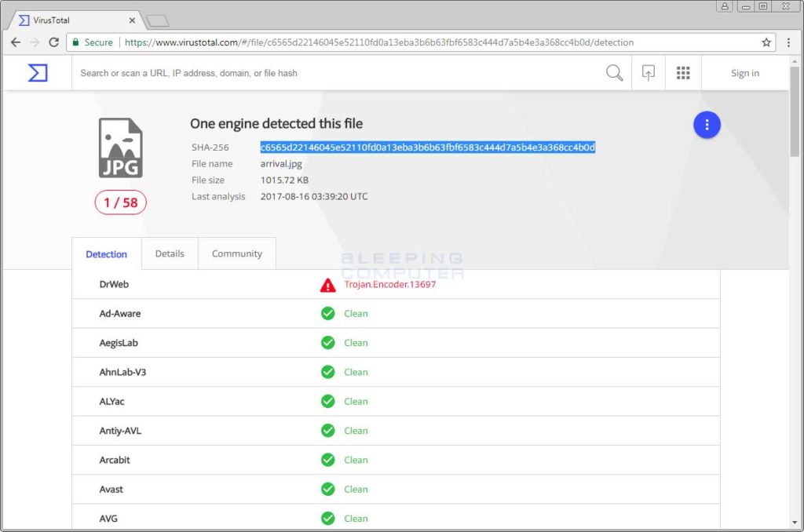Open a new browser tab
Image resolution: width=804 pixels, height=532 pixels.
click(157, 20)
